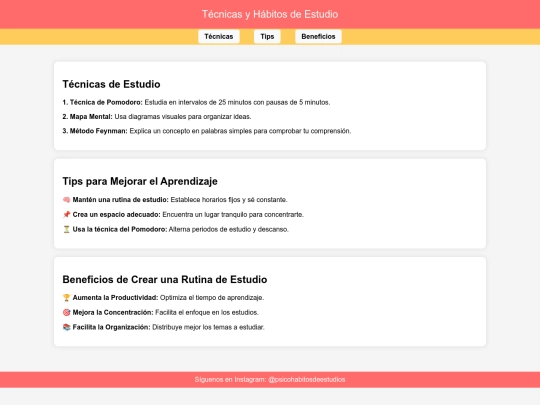Click the page title Técnicas y Hábitos de Estudio
540x405 pixels.
pos(270,14)
